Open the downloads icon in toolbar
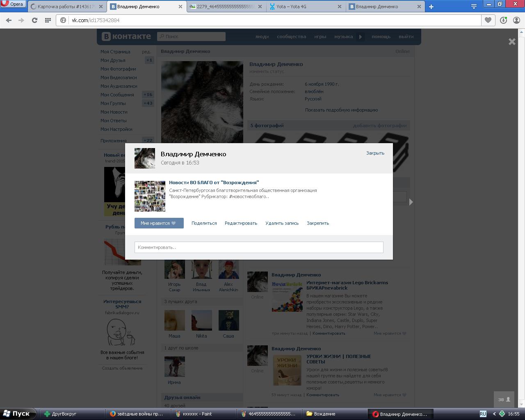525x420 pixels. (504, 20)
